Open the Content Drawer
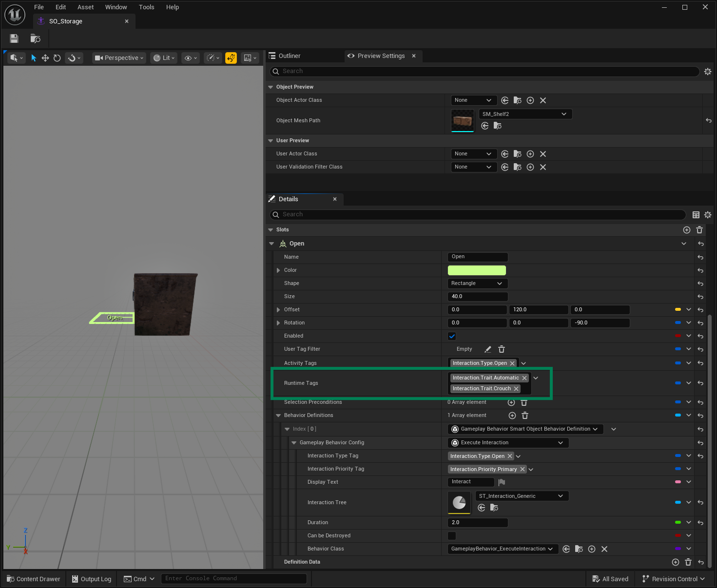Image resolution: width=717 pixels, height=588 pixels. (x=33, y=579)
